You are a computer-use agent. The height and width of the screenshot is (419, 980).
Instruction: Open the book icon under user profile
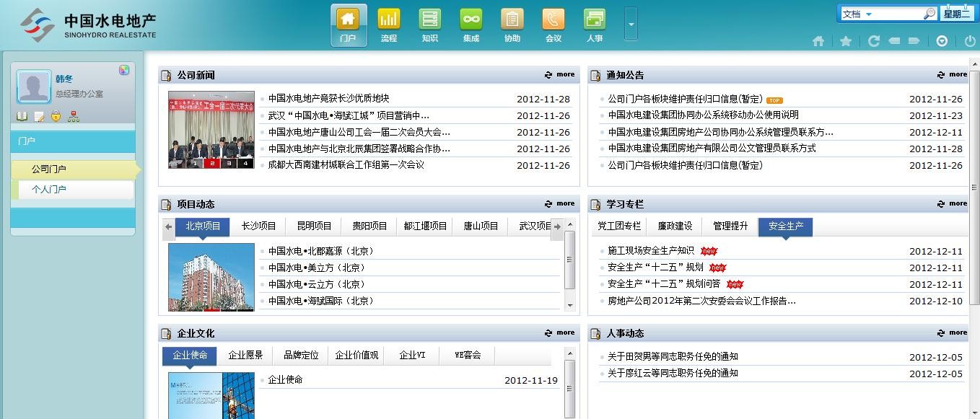(x=22, y=116)
